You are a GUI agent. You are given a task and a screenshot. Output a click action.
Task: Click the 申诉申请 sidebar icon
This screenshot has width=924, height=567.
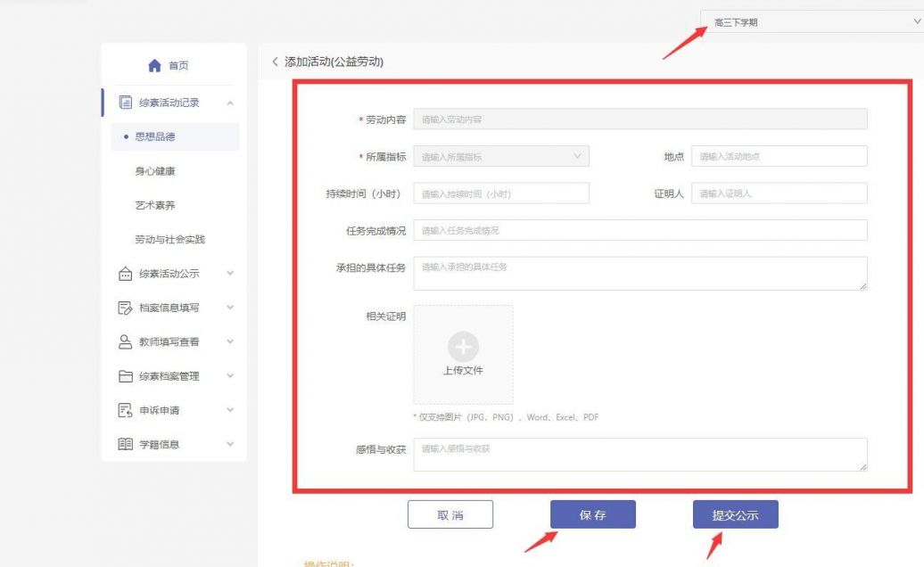click(126, 409)
